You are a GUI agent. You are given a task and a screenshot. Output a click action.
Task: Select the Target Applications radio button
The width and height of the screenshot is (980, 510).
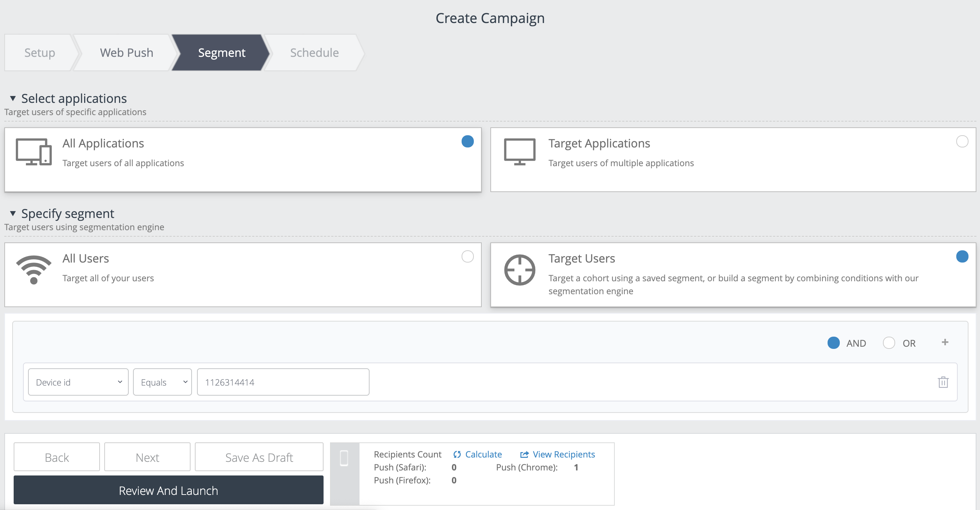962,142
